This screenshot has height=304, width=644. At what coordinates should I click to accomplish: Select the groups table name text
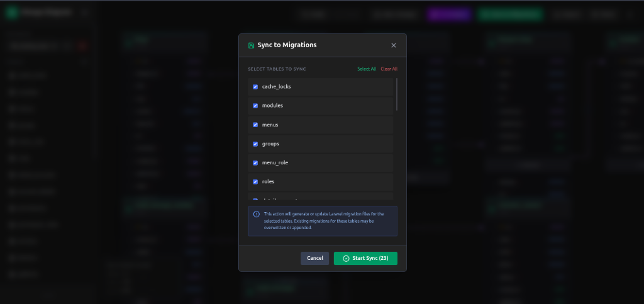click(270, 144)
